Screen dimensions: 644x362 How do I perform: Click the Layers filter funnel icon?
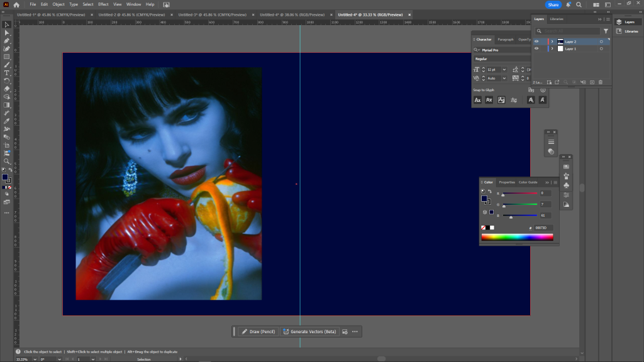606,31
